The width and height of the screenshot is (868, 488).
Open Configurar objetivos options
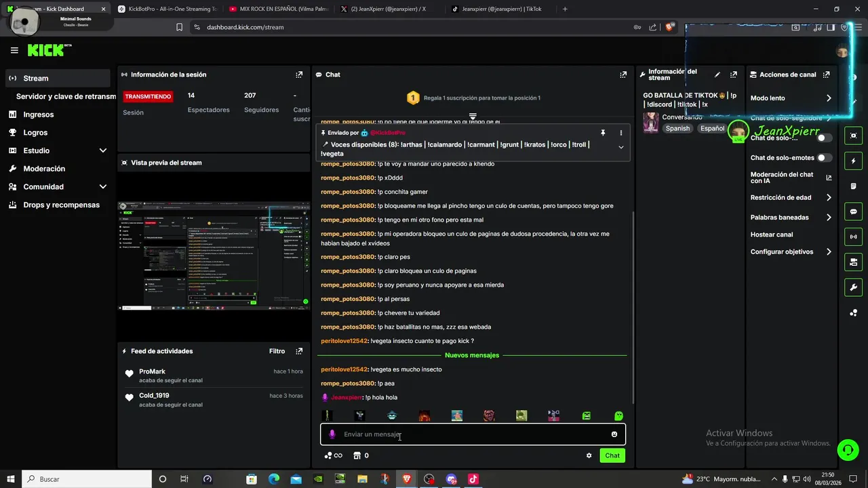pos(791,251)
